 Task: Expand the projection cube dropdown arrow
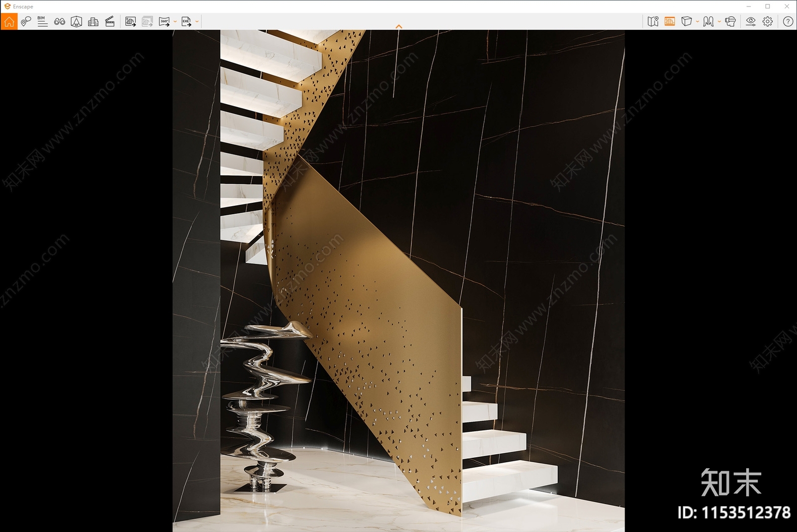point(697,21)
